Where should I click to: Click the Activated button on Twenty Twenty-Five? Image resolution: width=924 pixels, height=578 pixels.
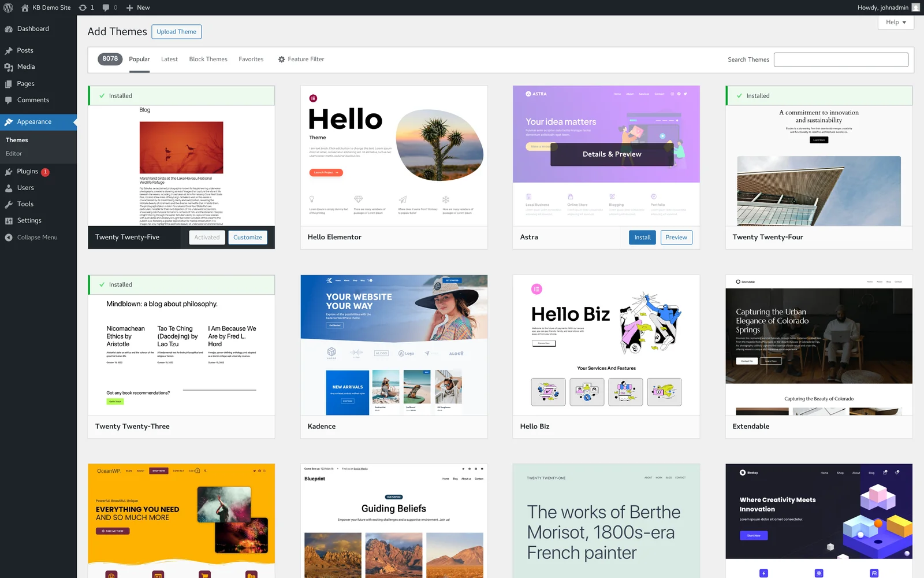[x=207, y=238]
